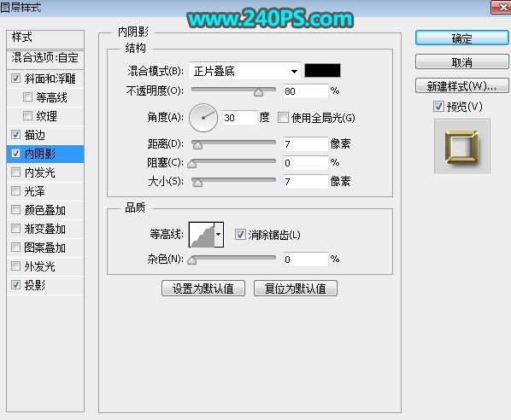Select 混合选项:自定 in the list

pos(45,59)
